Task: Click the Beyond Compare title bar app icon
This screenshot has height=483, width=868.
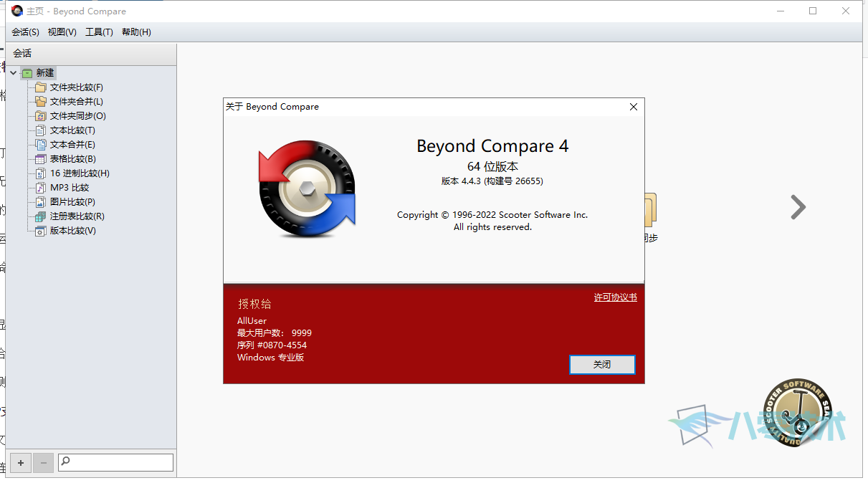Action: tap(16, 11)
